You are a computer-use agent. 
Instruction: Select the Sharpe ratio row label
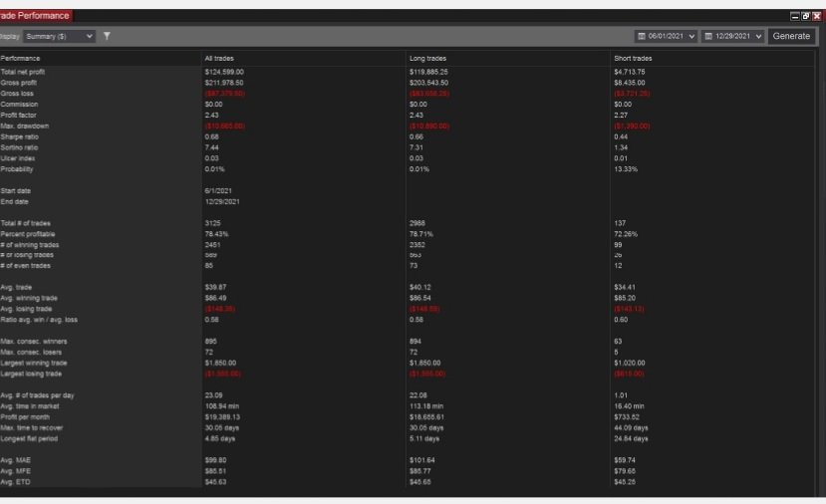(x=20, y=136)
